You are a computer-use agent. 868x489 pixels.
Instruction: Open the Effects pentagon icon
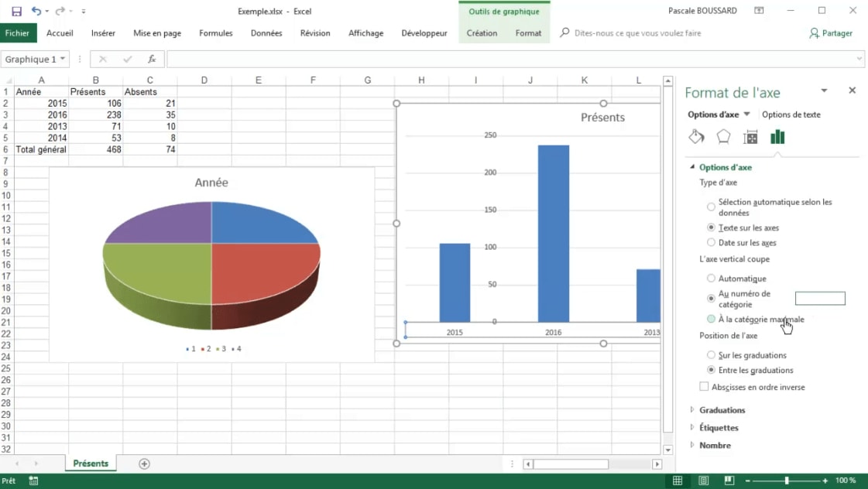point(723,137)
